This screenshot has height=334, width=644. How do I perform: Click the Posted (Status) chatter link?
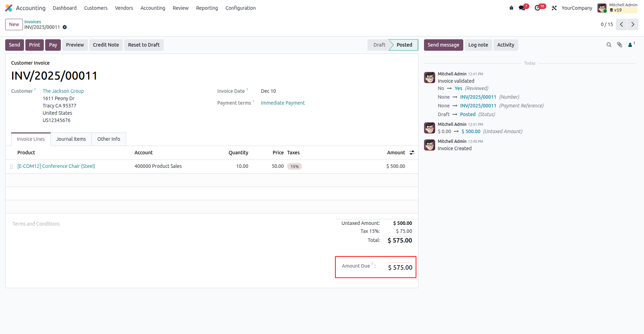pyautogui.click(x=468, y=114)
